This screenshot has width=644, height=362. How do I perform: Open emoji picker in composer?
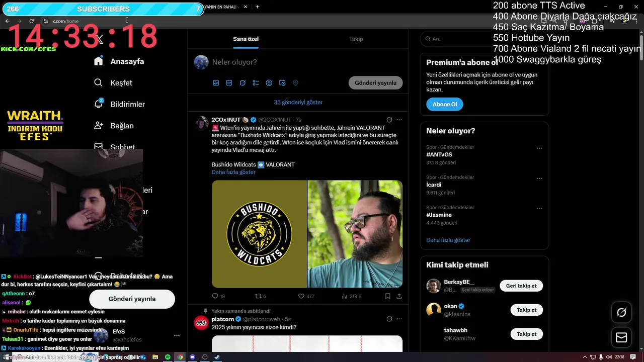[269, 83]
